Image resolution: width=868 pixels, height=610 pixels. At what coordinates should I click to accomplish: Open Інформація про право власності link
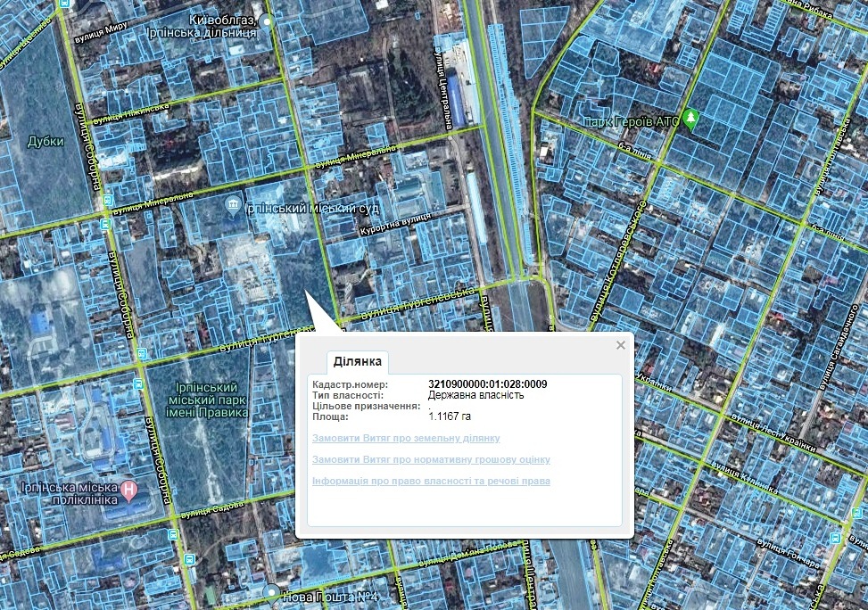[431, 481]
